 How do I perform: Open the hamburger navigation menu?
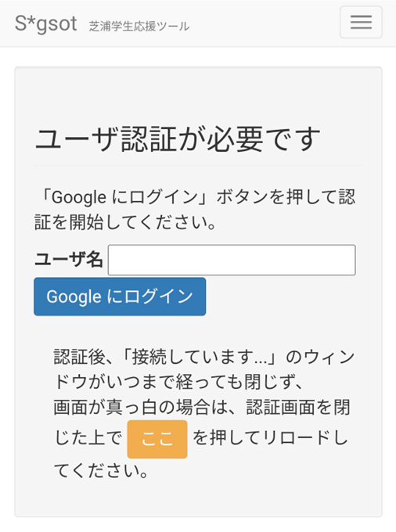pyautogui.click(x=361, y=22)
